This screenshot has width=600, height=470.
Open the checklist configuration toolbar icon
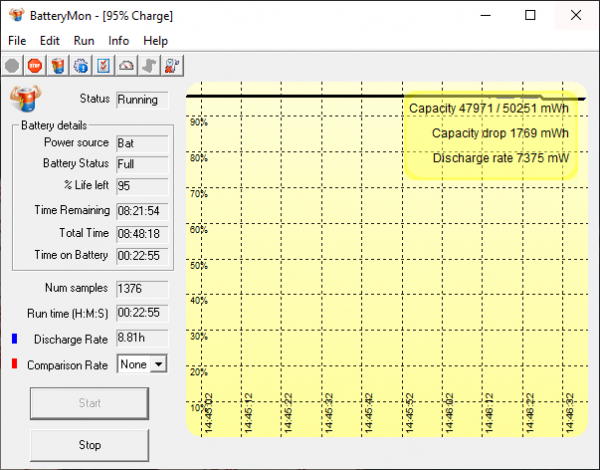click(103, 65)
